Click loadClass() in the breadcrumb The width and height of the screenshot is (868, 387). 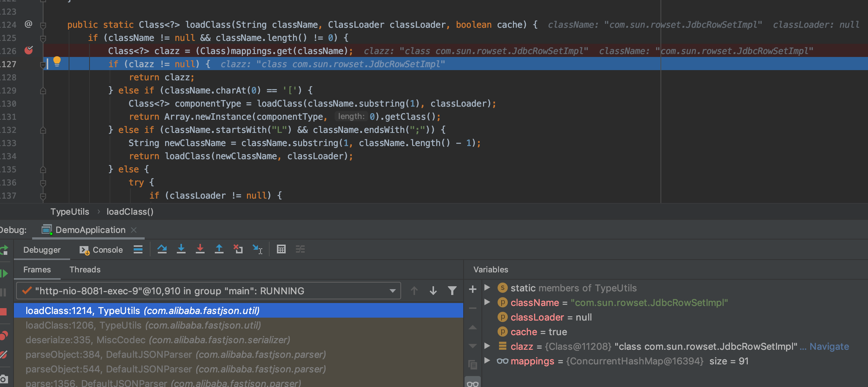click(130, 212)
